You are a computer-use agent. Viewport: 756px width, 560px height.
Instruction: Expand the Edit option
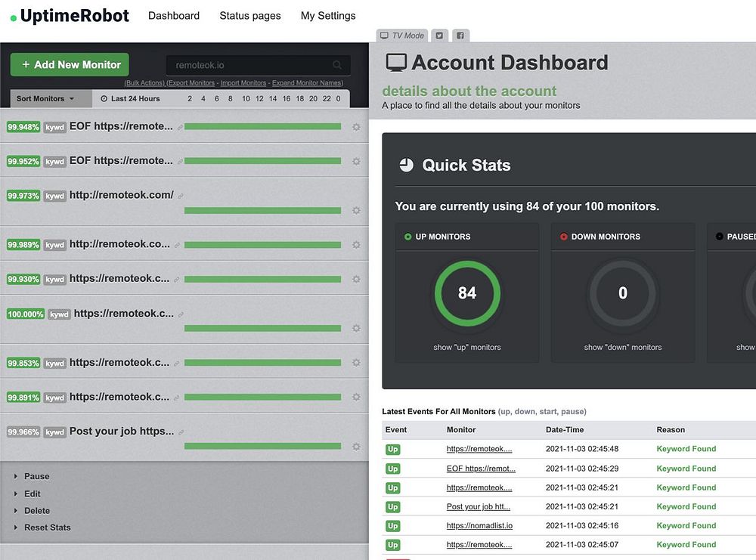click(x=27, y=493)
